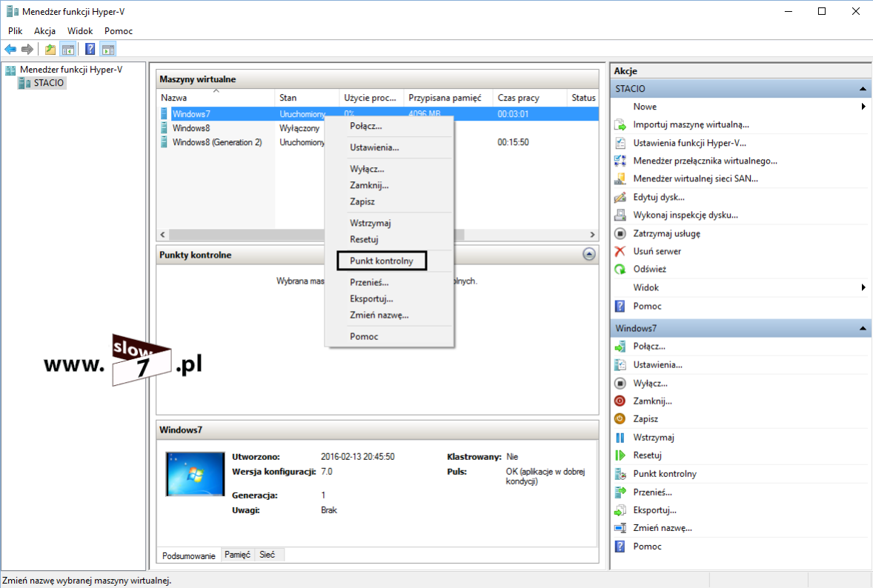Image resolution: width=873 pixels, height=588 pixels.
Task: Toggle the console tree pane toolbar icon
Action: click(x=68, y=50)
